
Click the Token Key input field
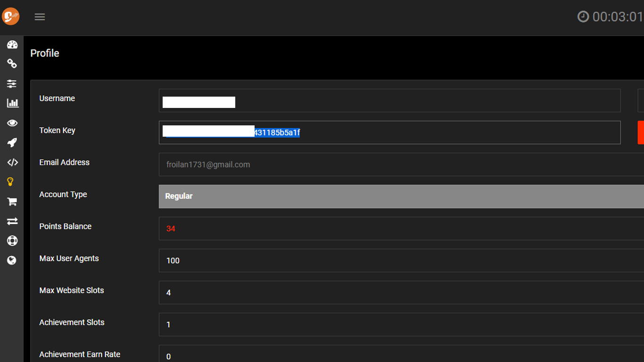[389, 132]
